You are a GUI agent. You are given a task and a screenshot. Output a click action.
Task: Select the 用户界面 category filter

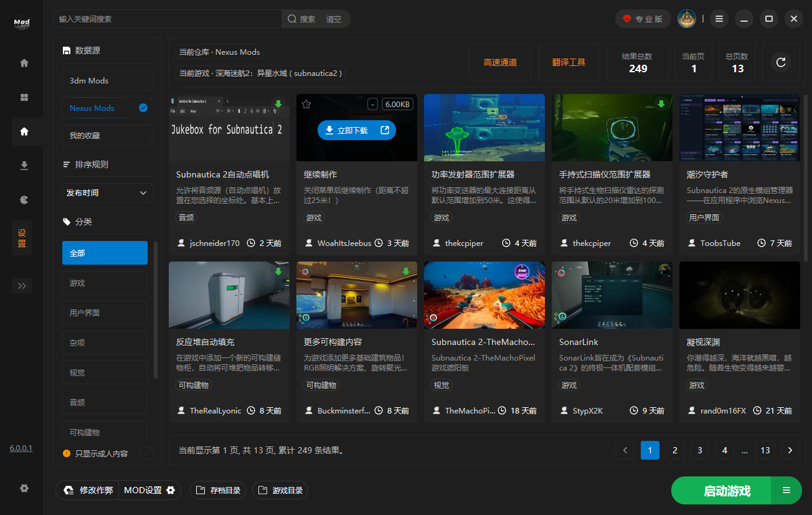105,313
